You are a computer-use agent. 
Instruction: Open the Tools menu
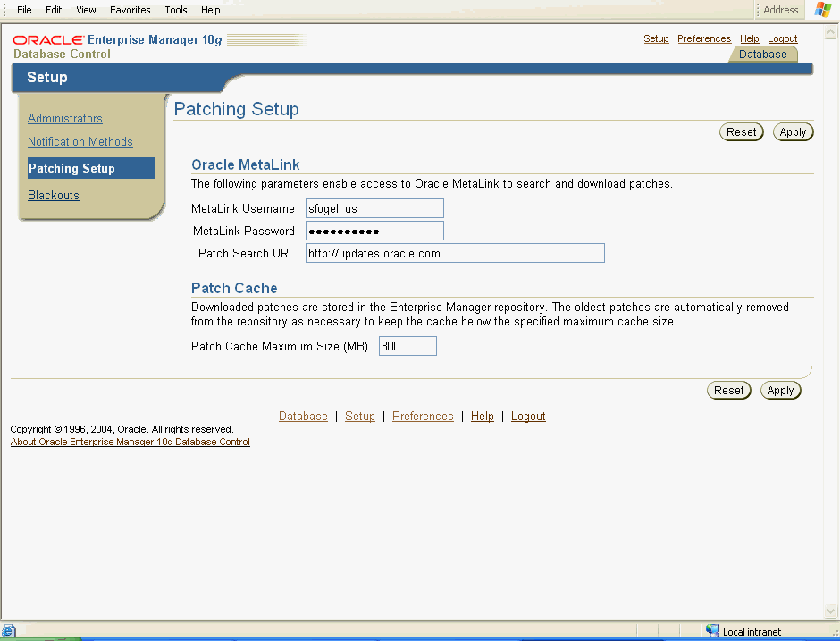(176, 10)
